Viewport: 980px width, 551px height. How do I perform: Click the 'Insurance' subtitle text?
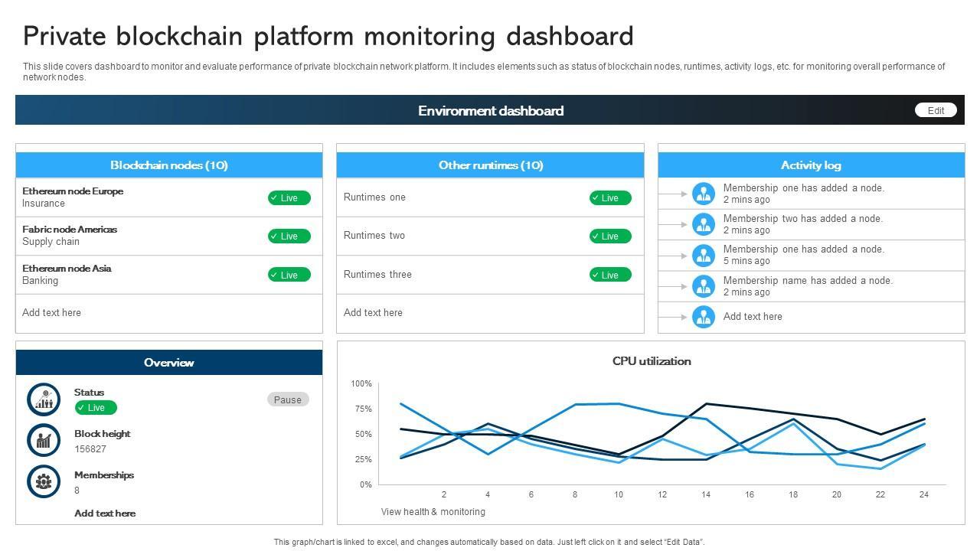(44, 204)
